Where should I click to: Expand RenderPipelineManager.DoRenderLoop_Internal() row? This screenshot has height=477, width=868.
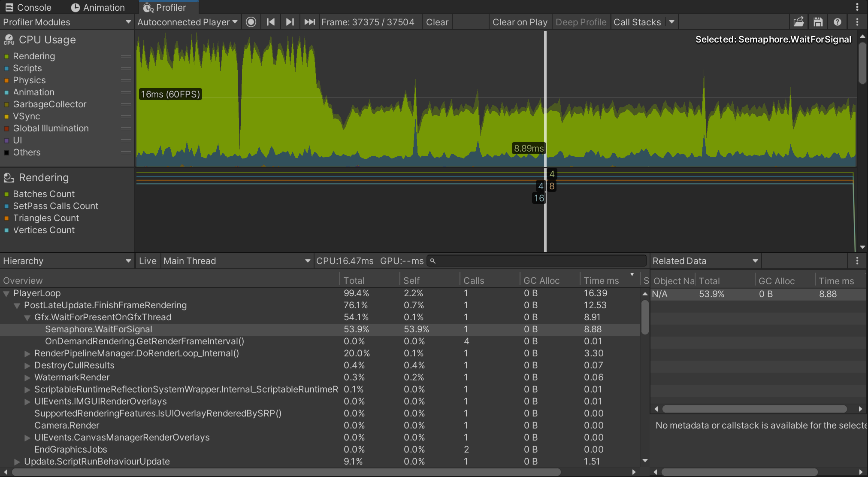coord(27,354)
